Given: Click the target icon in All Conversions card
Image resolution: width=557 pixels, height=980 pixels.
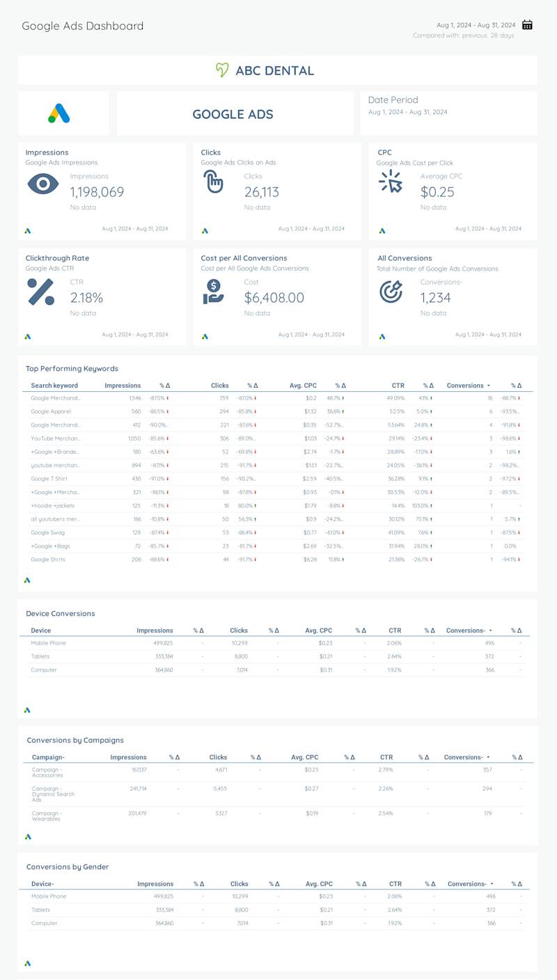Looking at the screenshot, I should click(x=391, y=292).
